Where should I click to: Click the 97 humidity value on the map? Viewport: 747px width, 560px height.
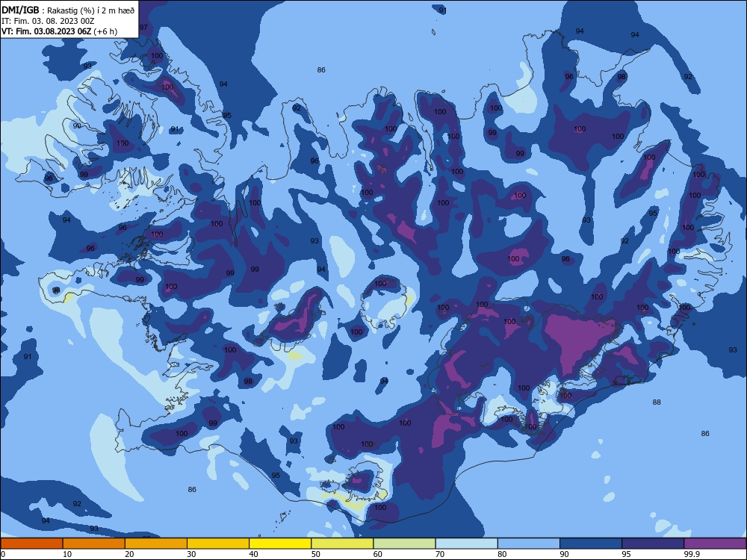(143, 28)
